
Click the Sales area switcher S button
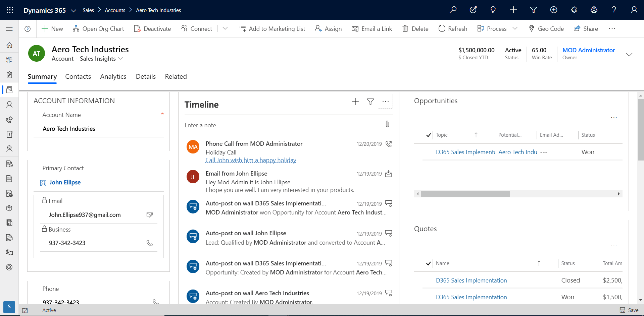[9, 307]
